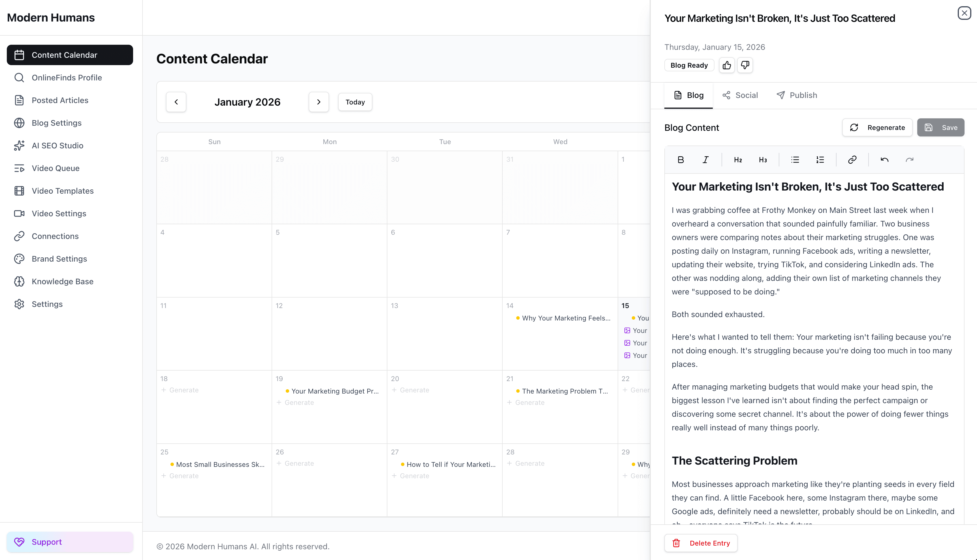Viewport: 977px width, 560px height.
Task: Open 'The Marketing Problem T...' entry
Action: click(x=562, y=391)
